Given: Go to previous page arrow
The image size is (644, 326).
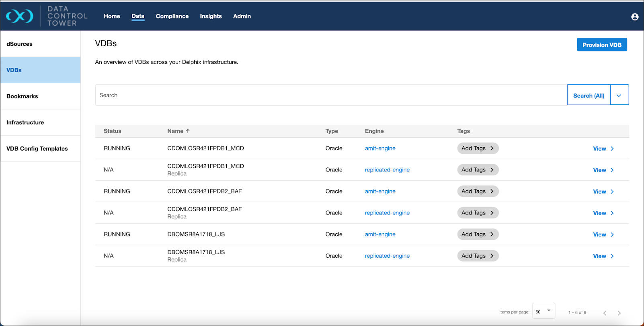Looking at the screenshot, I should [x=605, y=313].
